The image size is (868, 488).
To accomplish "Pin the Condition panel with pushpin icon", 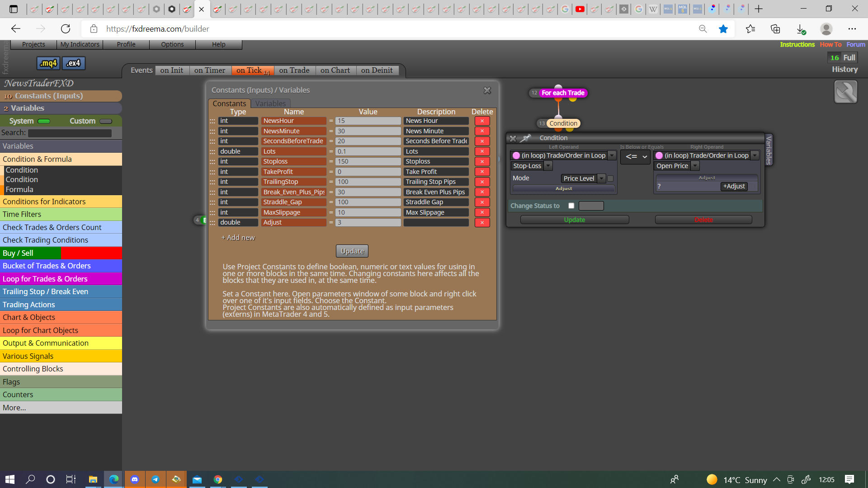I will pos(525,138).
